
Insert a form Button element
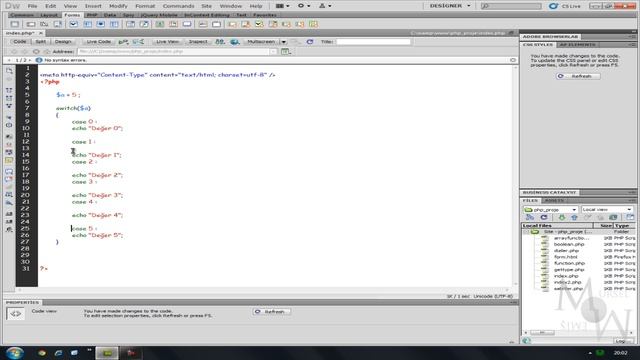pos(187,24)
